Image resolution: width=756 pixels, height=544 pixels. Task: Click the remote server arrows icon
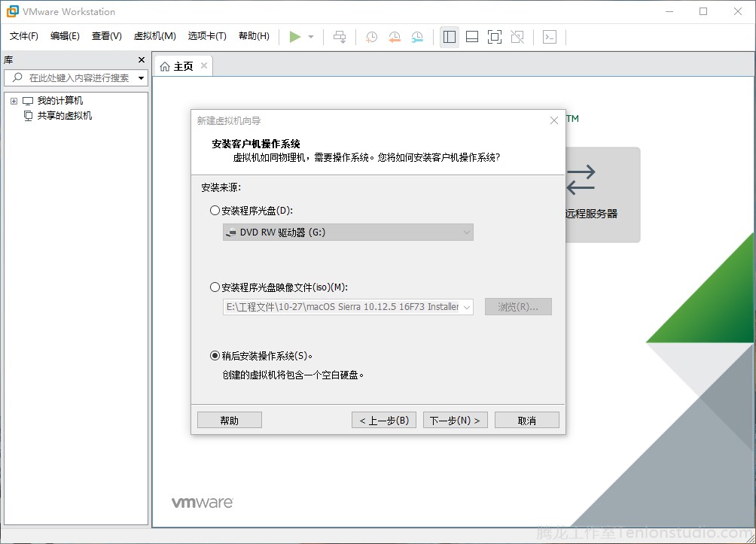[x=581, y=180]
